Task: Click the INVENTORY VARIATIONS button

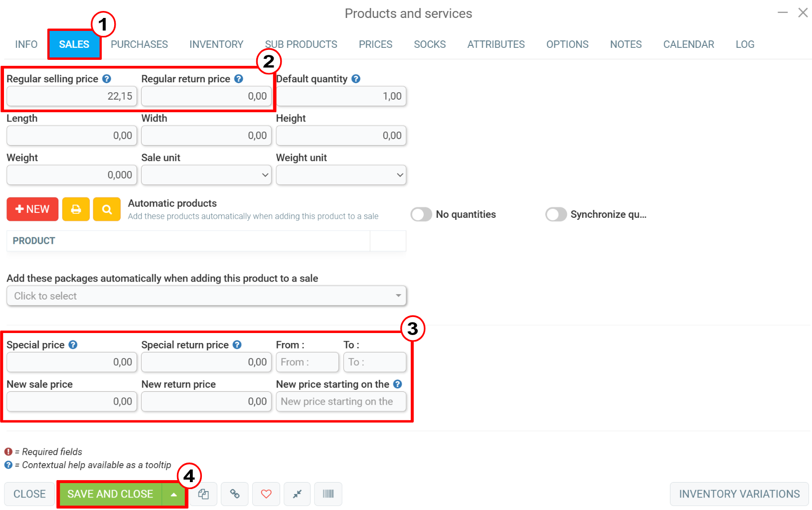Action: click(x=739, y=494)
